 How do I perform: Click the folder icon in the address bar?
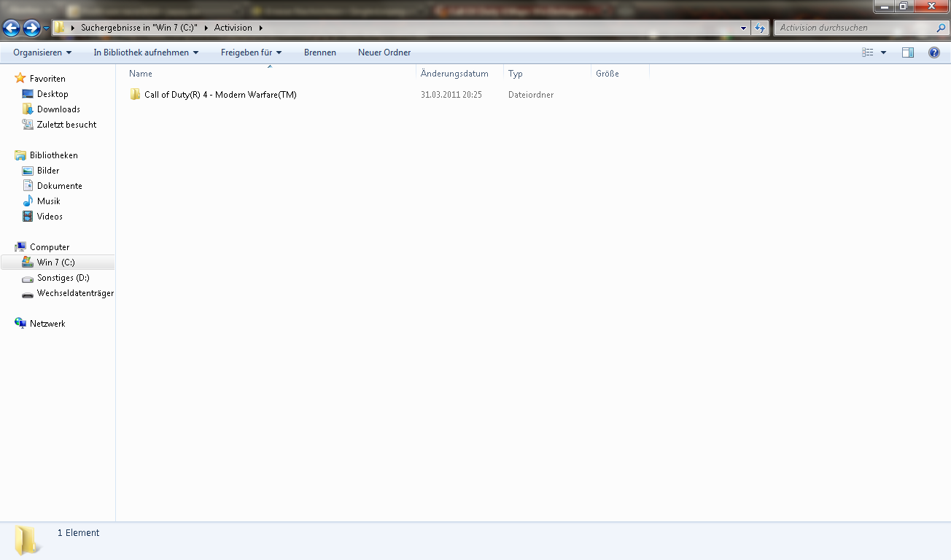click(x=60, y=28)
